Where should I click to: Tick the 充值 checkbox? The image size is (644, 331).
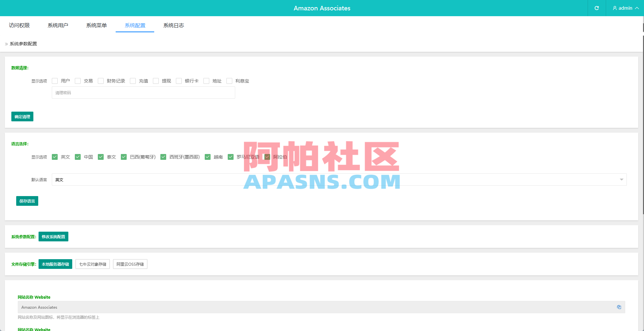coord(133,81)
